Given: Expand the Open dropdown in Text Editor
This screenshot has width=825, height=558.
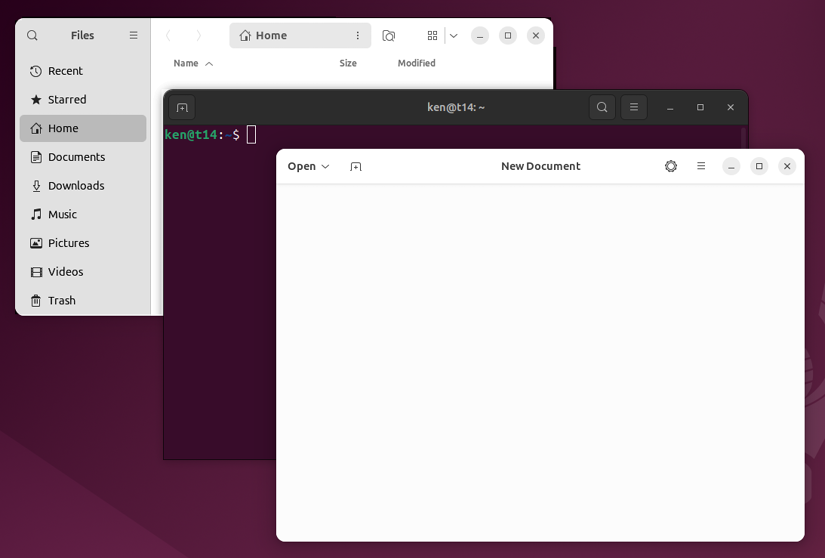Looking at the screenshot, I should coord(308,166).
